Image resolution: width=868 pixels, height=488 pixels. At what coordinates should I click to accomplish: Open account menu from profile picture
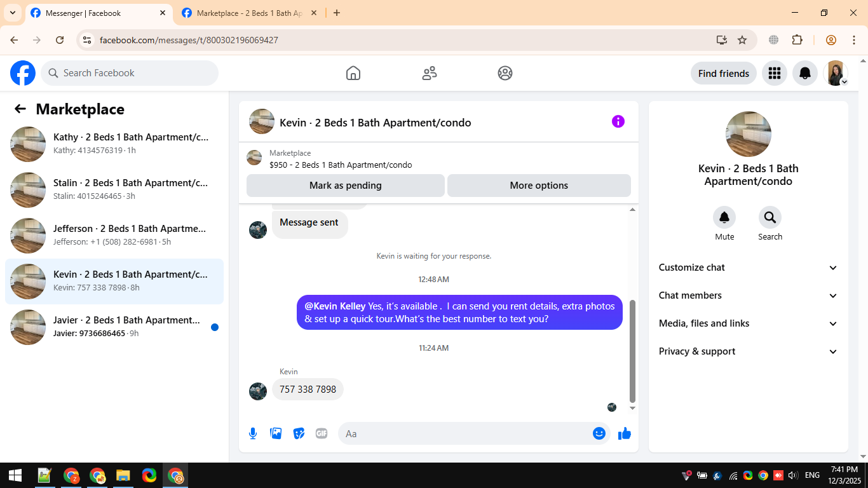tap(836, 73)
